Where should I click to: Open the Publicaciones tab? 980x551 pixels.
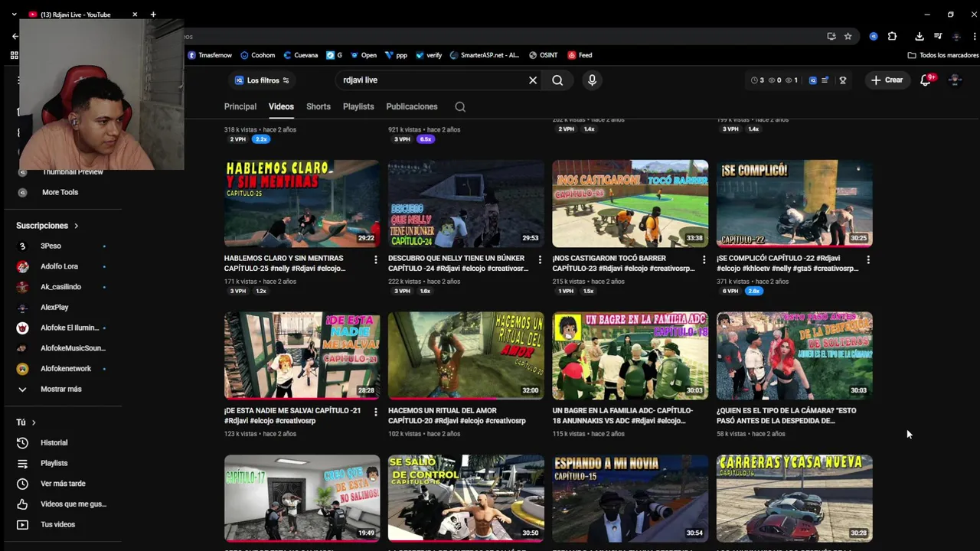pyautogui.click(x=412, y=107)
